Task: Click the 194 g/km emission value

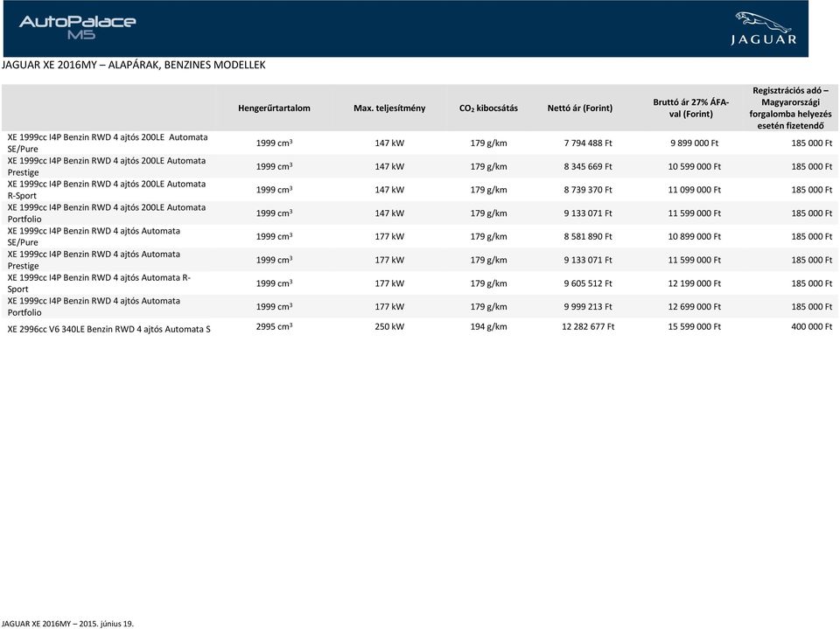Action: (x=488, y=326)
